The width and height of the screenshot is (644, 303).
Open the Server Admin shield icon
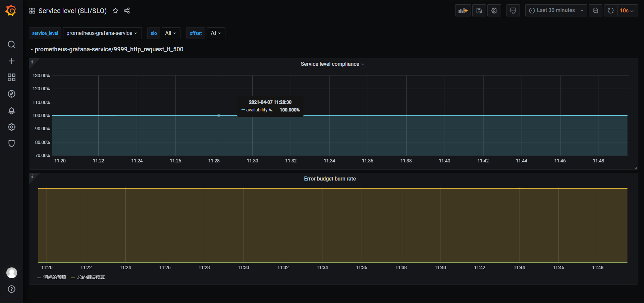pos(11,143)
